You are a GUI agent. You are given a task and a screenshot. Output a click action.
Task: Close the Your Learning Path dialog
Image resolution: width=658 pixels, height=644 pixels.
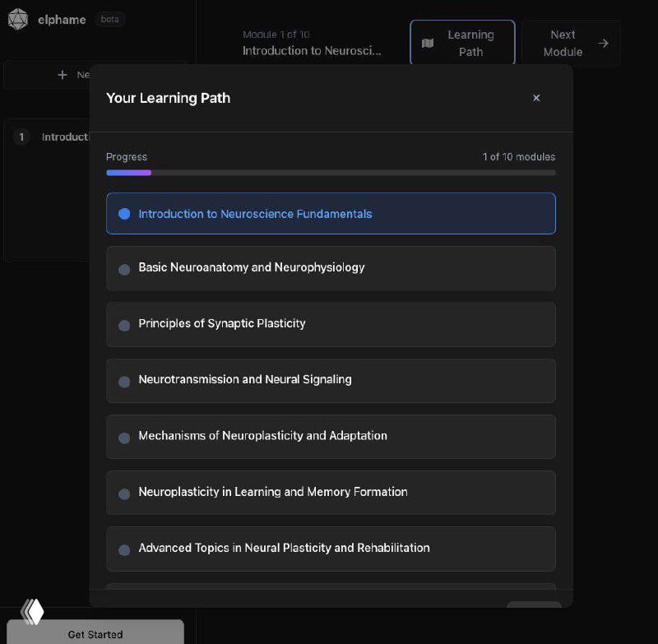[x=536, y=98]
